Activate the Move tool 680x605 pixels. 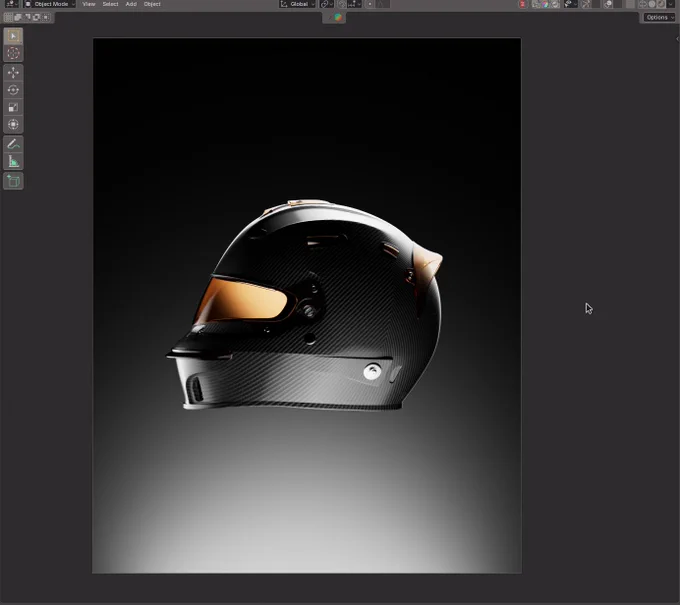click(13, 72)
